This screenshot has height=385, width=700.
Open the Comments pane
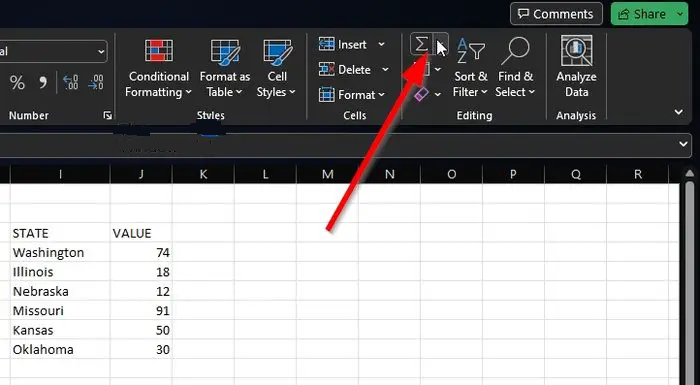556,14
